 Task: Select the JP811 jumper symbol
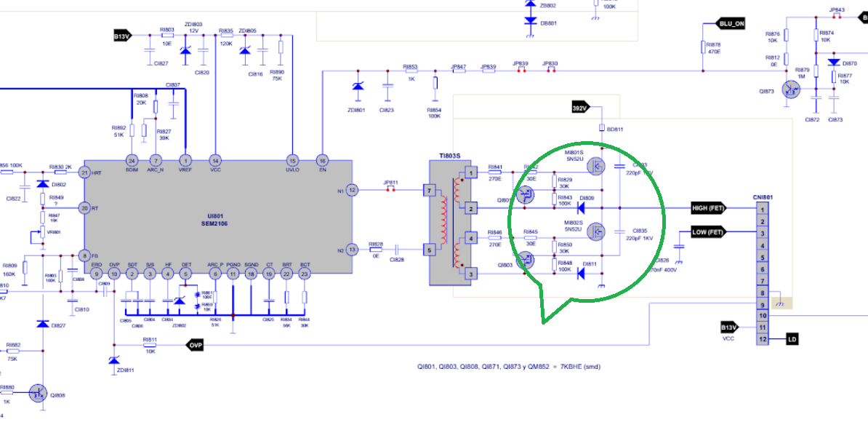391,190
